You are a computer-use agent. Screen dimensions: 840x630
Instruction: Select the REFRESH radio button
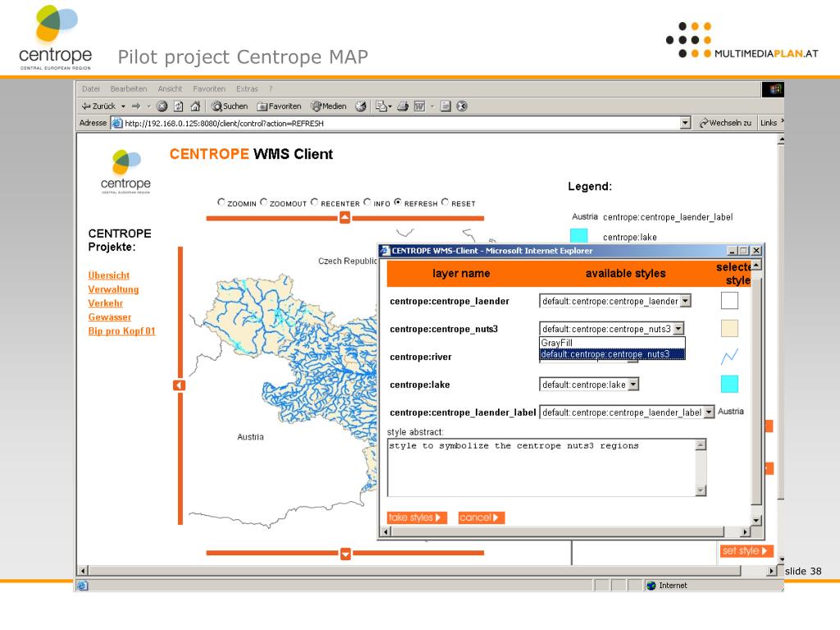[398, 202]
